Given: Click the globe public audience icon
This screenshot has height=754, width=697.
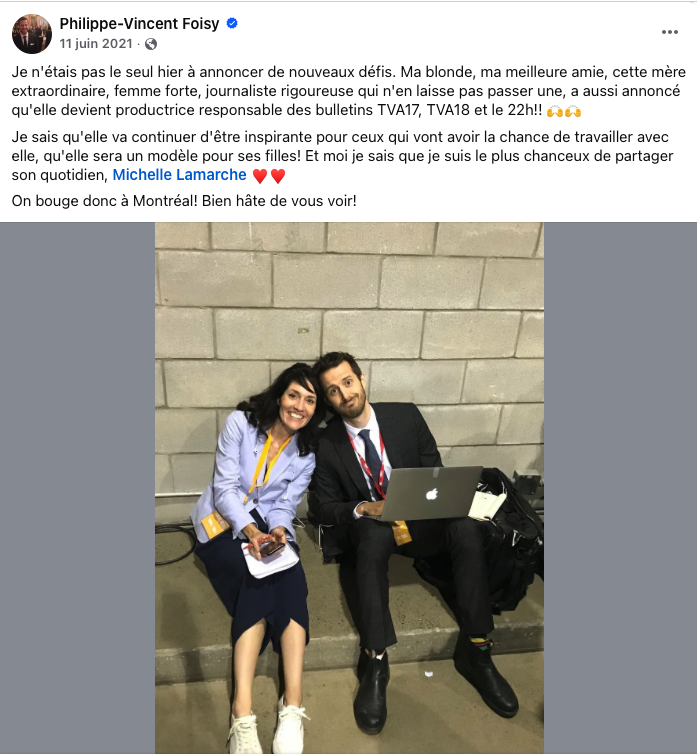Looking at the screenshot, I should pyautogui.click(x=151, y=44).
